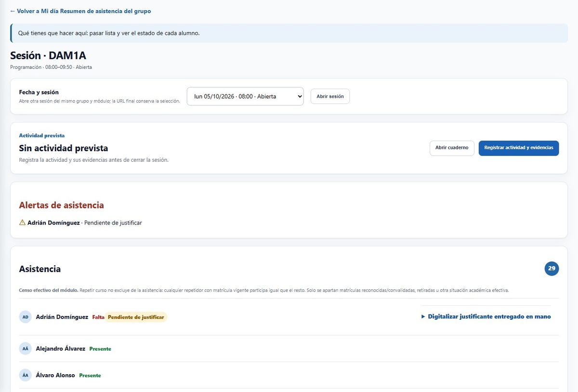The height and width of the screenshot is (392, 578).
Task: Click the Falta status for Adrián Domínguez
Action: pyautogui.click(x=98, y=317)
